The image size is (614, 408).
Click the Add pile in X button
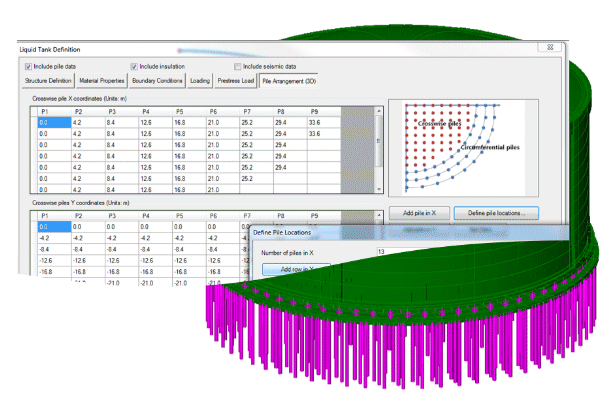pos(420,213)
